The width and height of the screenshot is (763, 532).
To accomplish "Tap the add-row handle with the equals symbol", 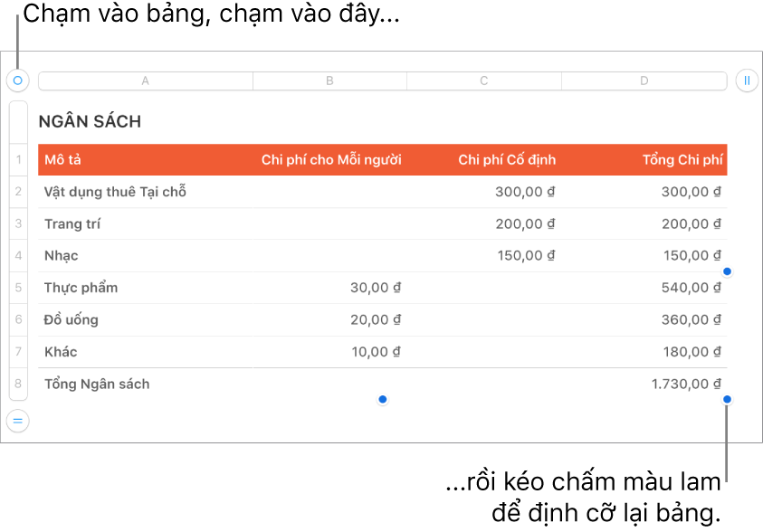I will [x=16, y=421].
